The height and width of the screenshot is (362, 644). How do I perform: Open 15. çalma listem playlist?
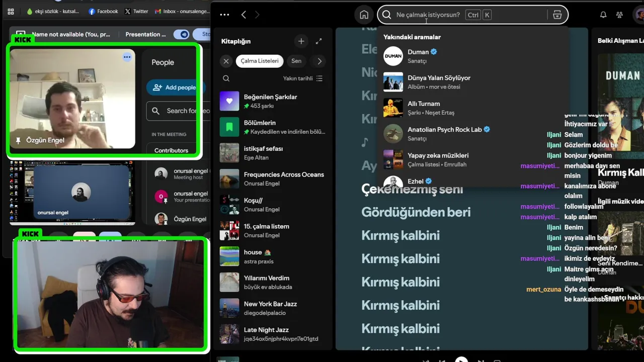273,231
